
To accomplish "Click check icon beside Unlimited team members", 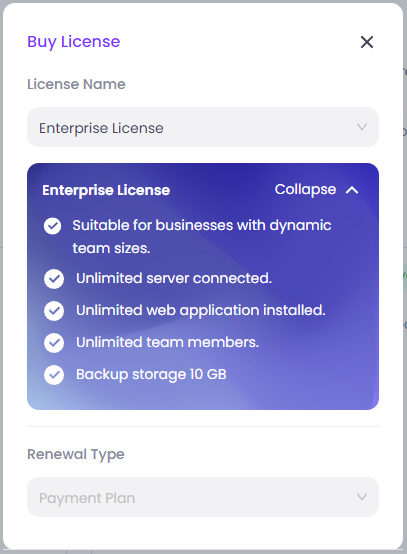I will tap(54, 343).
